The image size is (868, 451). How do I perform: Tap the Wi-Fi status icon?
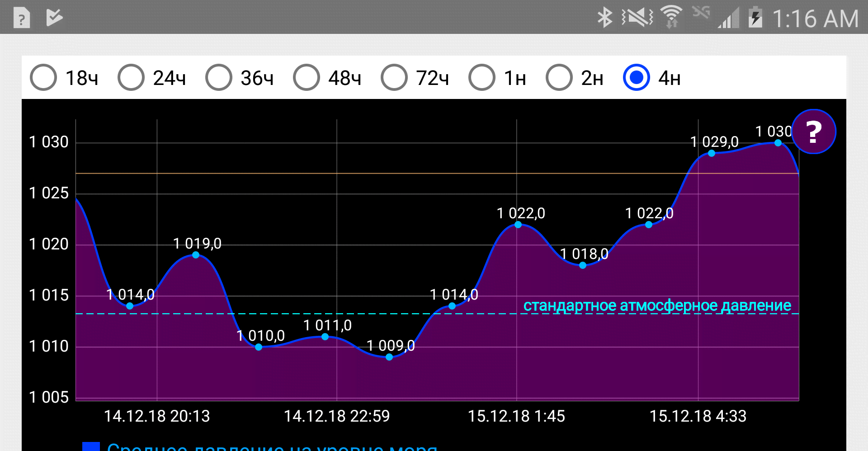pos(671,17)
